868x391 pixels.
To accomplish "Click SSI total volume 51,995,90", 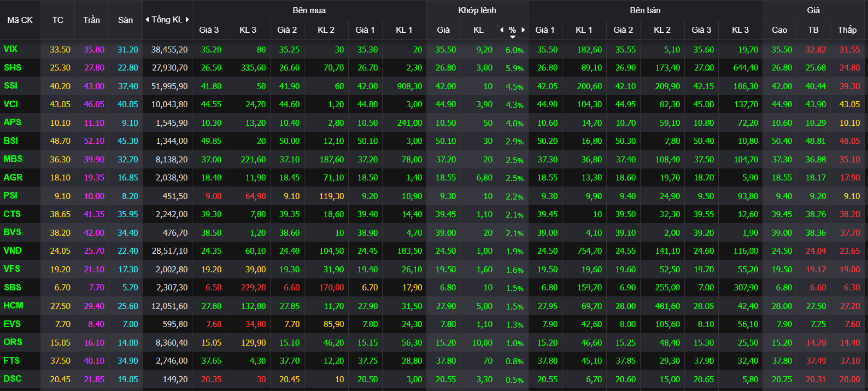I will 169,86.
